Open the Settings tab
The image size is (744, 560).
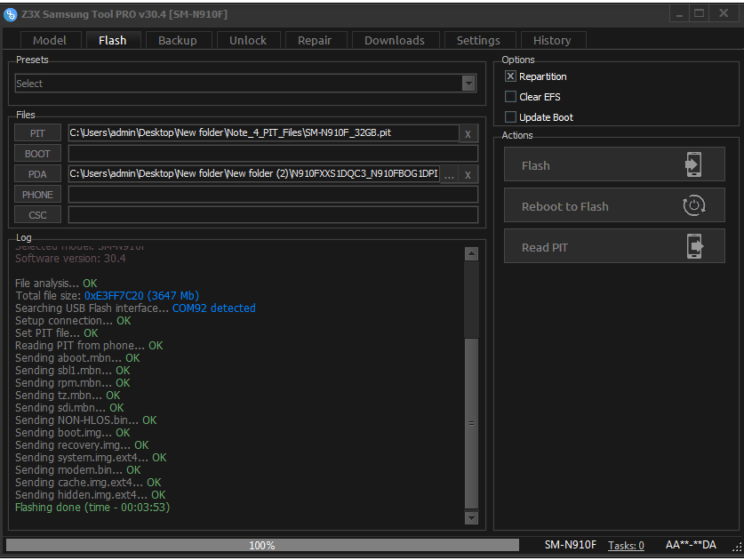tap(478, 40)
